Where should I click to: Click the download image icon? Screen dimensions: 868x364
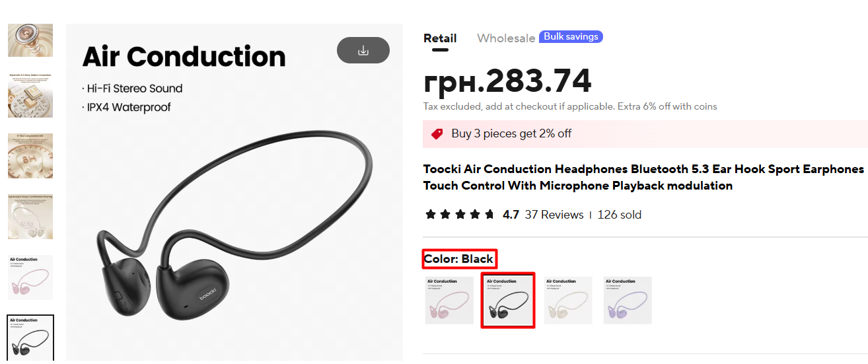point(363,50)
